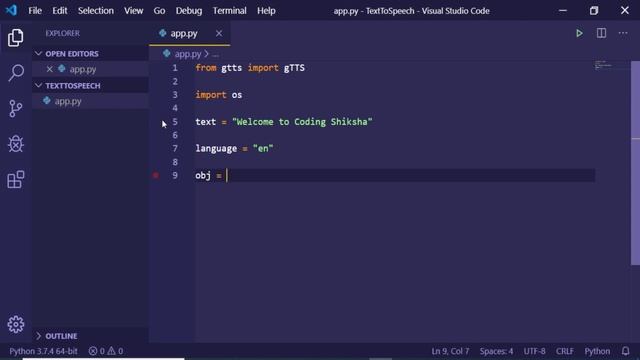This screenshot has height=360, width=640.
Task: Close the app.py editor tab
Action: pos(219,33)
